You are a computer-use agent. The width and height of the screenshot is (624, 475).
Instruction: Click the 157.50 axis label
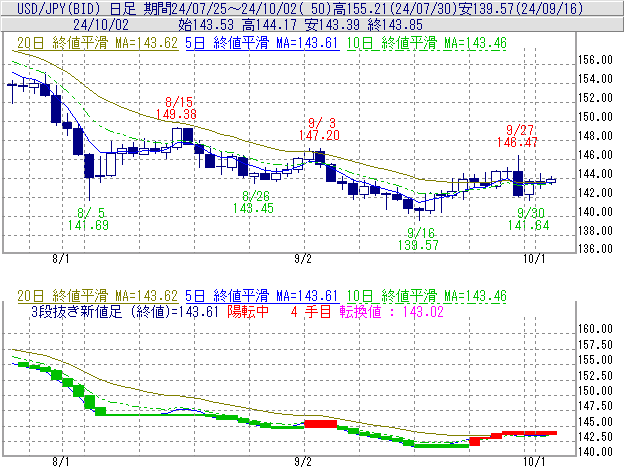[595, 345]
